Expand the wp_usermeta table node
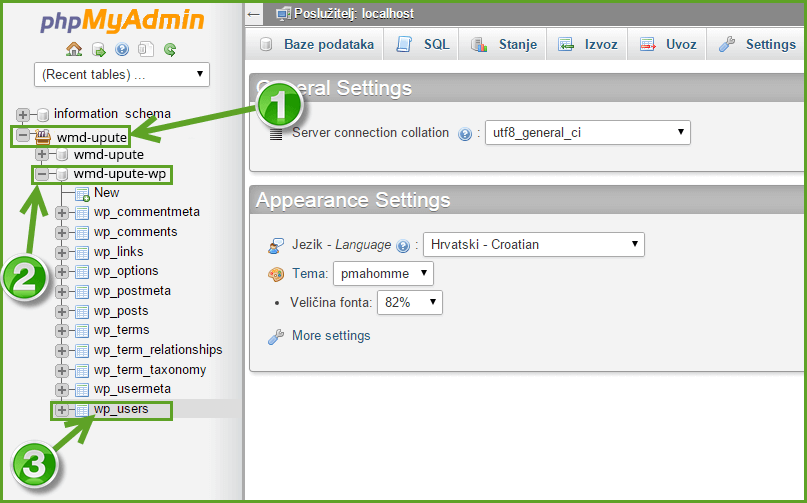This screenshot has width=807, height=503. [62, 390]
